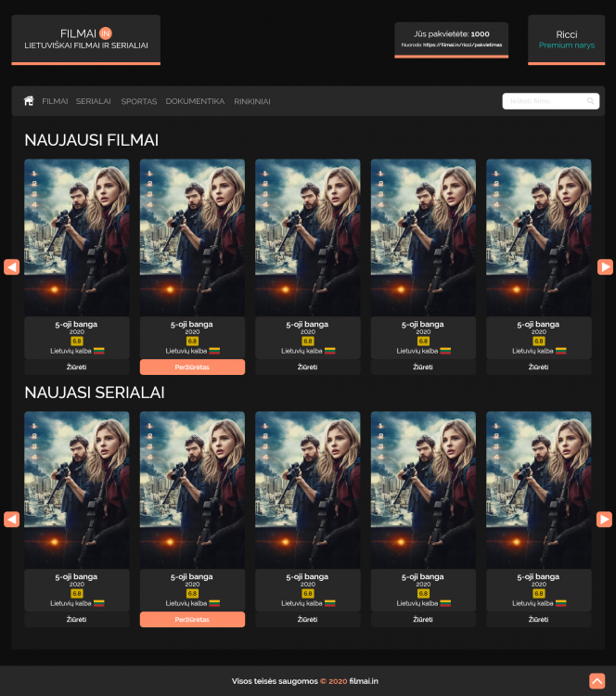Click the 6.8 rating badge on first film
Image resolution: width=616 pixels, height=696 pixels.
pyautogui.click(x=77, y=341)
